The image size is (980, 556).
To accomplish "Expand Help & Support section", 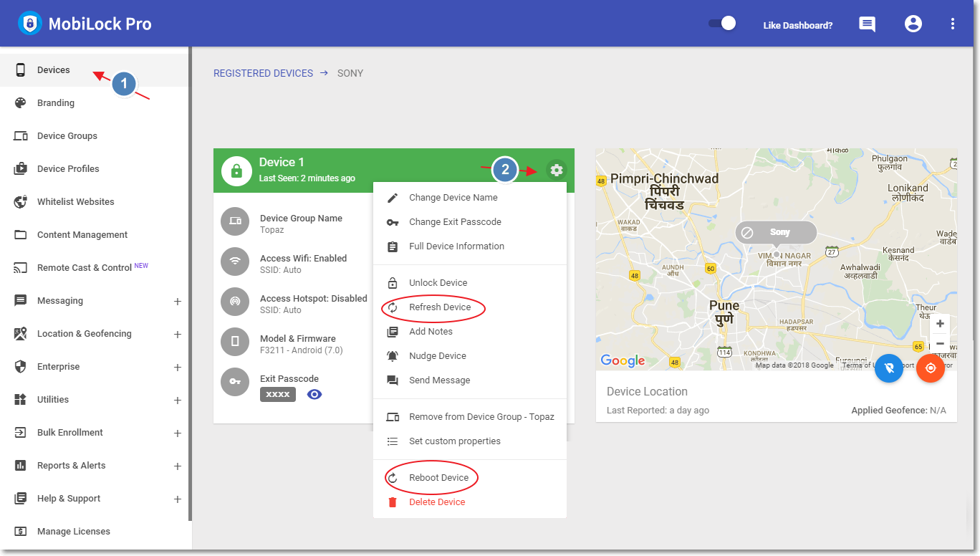I will (178, 499).
